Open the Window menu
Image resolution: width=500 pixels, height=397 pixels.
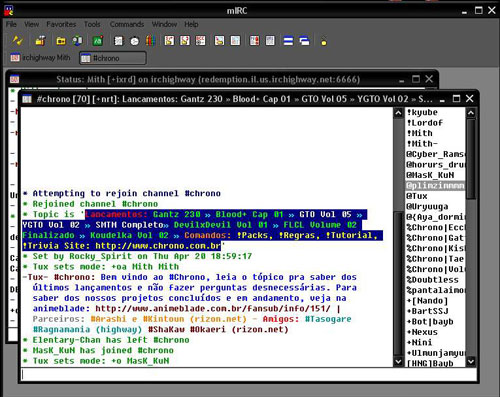point(164,24)
